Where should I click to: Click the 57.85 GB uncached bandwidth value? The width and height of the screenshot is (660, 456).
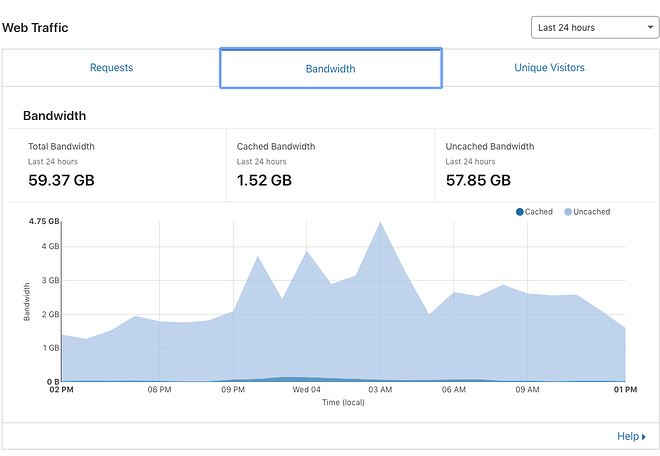coord(478,180)
